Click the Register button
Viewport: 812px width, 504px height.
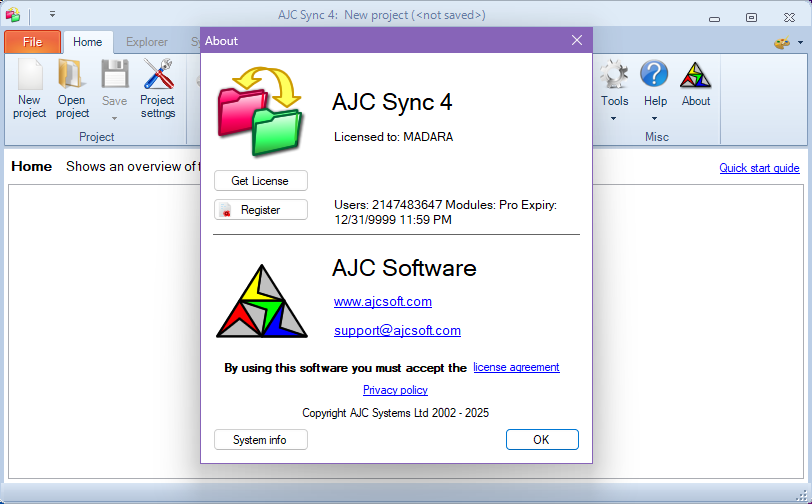[x=260, y=210]
